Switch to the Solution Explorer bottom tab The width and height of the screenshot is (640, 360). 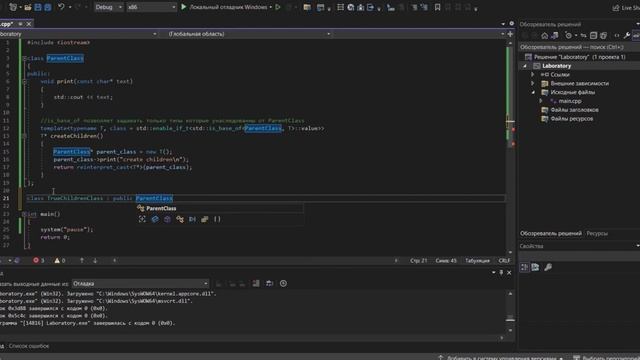pyautogui.click(x=551, y=233)
